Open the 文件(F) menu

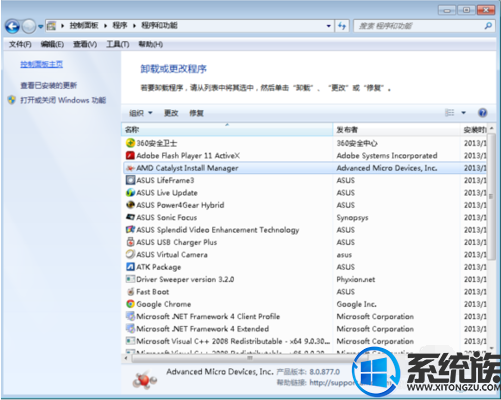[20, 44]
